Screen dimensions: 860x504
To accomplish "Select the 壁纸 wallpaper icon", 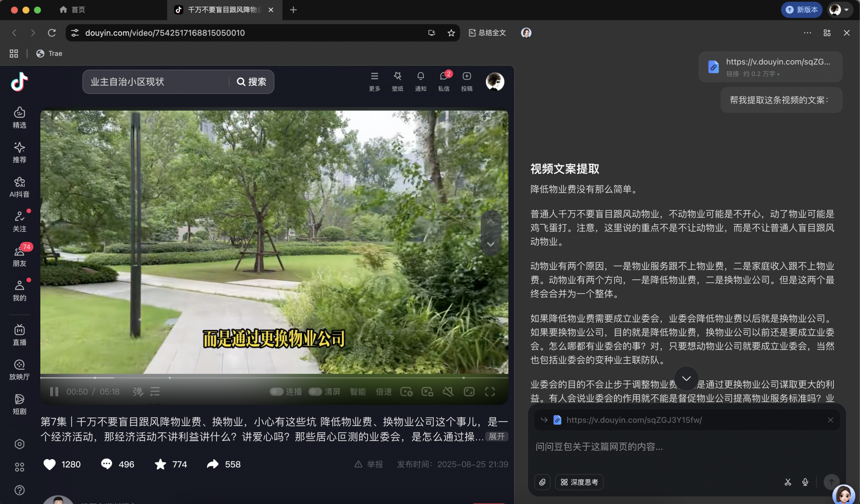I will pos(397,81).
